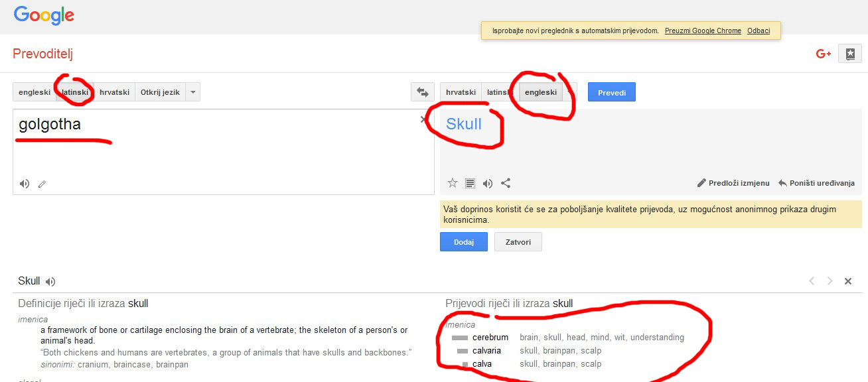Open the Google+ icon in header
This screenshot has width=868, height=382.
tap(824, 54)
